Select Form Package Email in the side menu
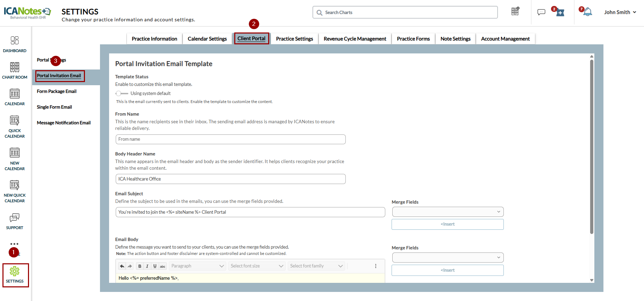 point(57,91)
